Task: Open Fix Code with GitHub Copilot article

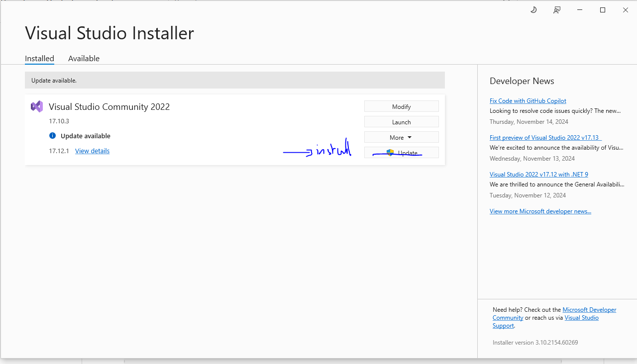Action: pyautogui.click(x=528, y=100)
